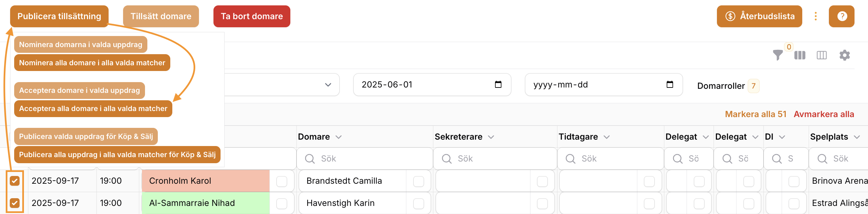
Task: Uncheck the Cronholm Karol row checkbox
Action: [x=15, y=181]
